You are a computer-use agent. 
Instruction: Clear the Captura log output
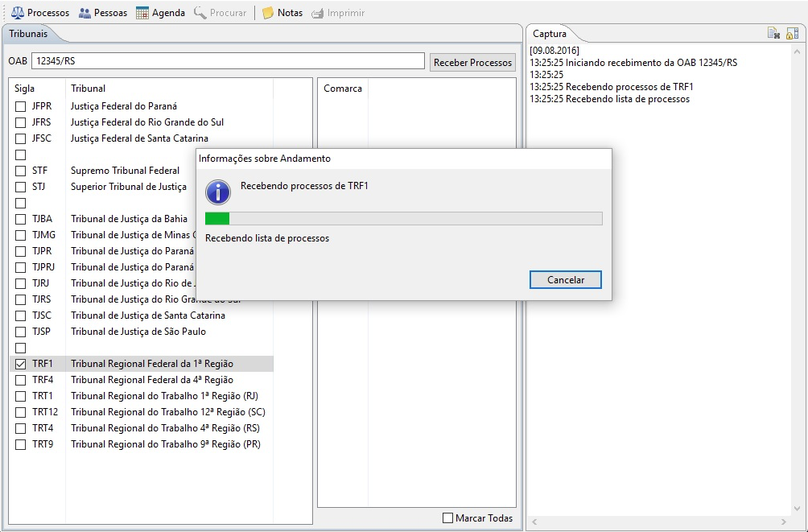click(773, 33)
